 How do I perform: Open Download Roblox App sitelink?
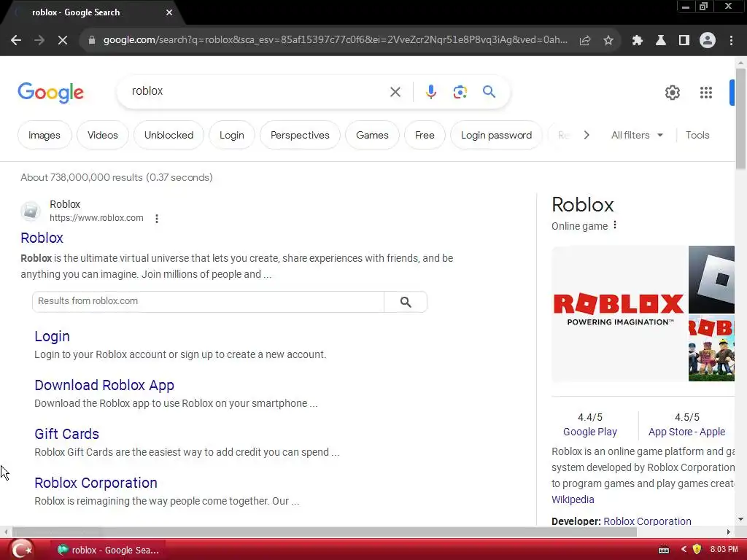[x=104, y=385]
